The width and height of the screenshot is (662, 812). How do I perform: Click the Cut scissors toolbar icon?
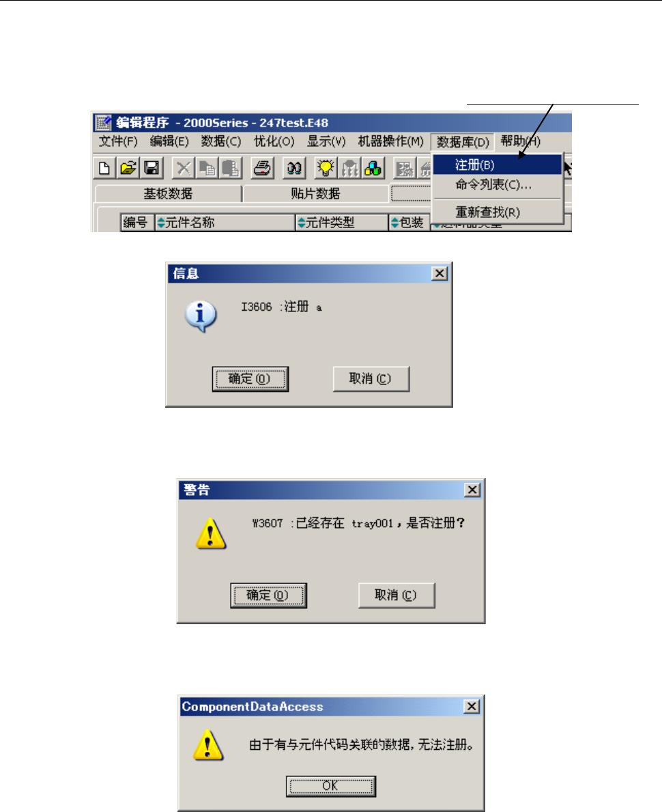coord(183,168)
